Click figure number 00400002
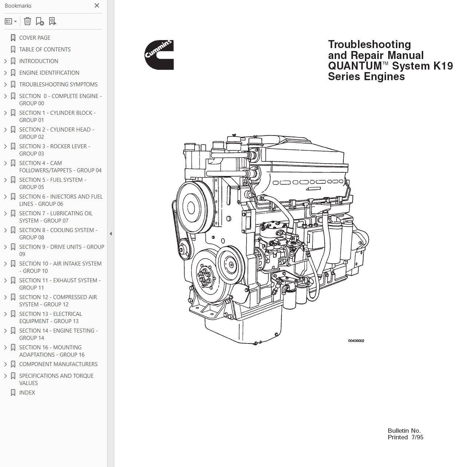 pos(356,341)
